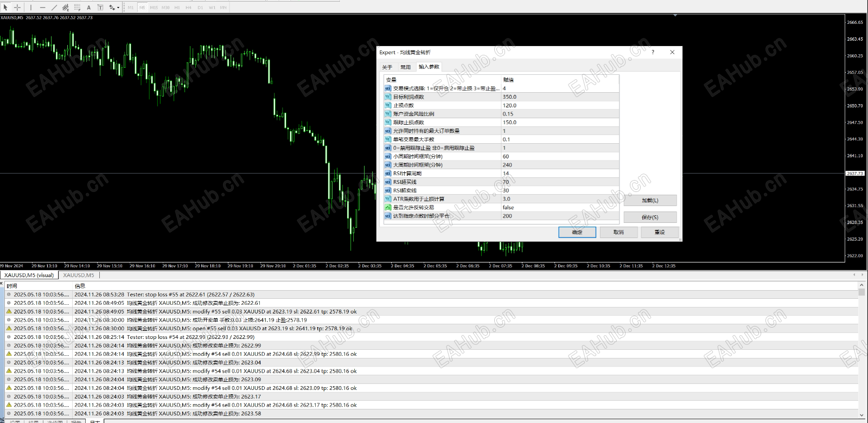Edit 账户资金风险比例 value 0.15
The width and height of the screenshot is (868, 423).
[560, 114]
